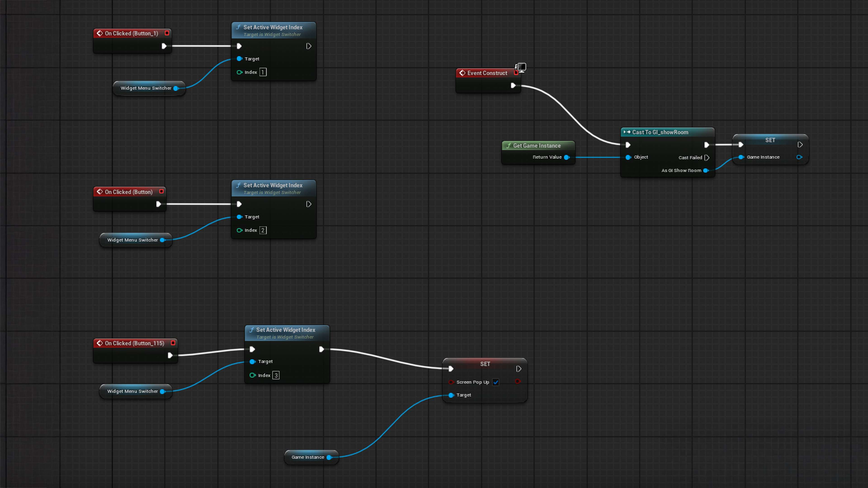Toggle the Screen Pop Up checkbox

496,382
